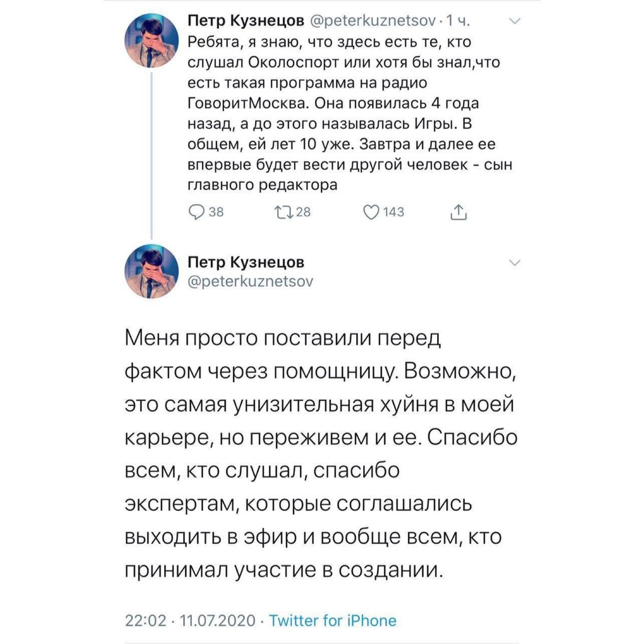Open @peterkuznetsov handle under second tweet name

(250, 281)
